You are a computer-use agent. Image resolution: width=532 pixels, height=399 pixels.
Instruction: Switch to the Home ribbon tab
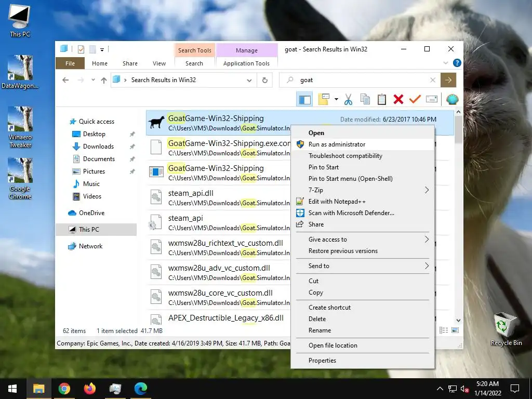coord(99,63)
